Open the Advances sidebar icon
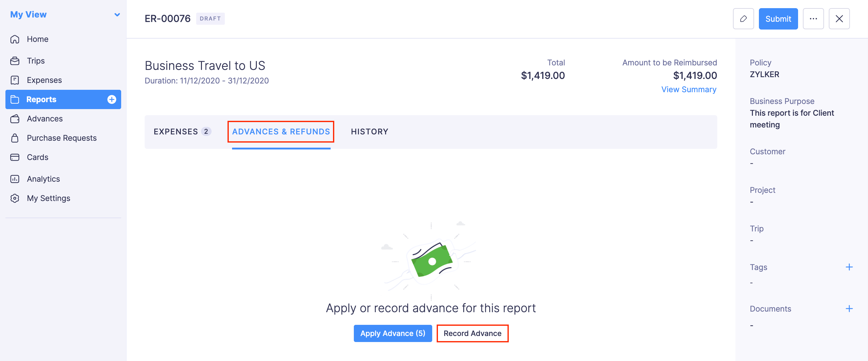Viewport: 868px width, 361px height. (15, 118)
